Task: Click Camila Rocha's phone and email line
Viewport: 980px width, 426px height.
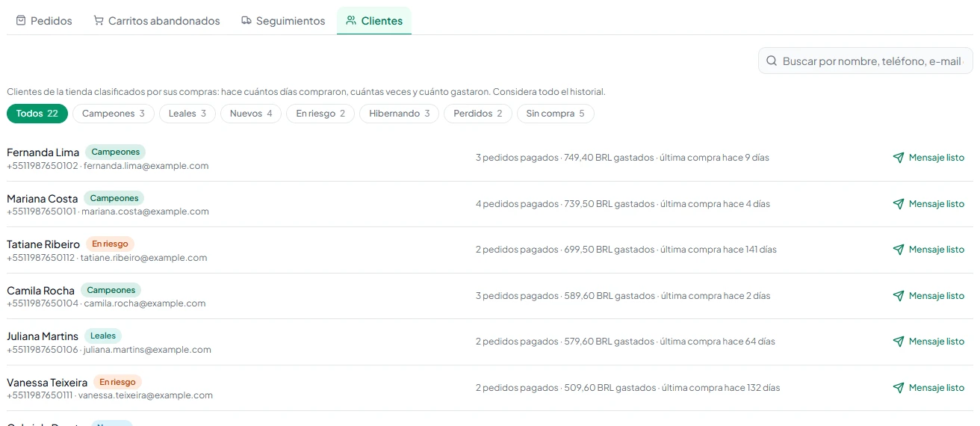Action: click(x=106, y=303)
